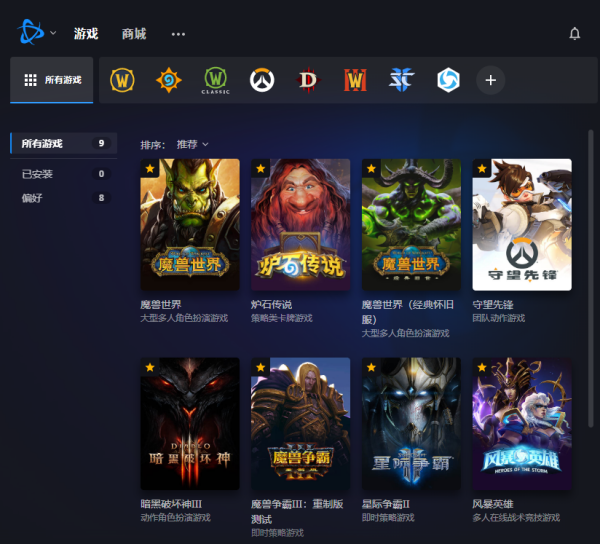Open the three-dot more menu

[178, 34]
